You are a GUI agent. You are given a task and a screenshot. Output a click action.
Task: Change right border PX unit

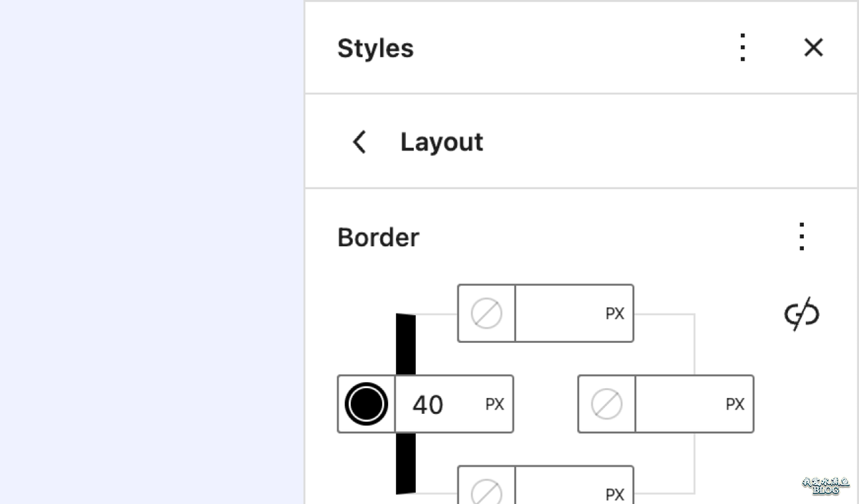pos(735,404)
